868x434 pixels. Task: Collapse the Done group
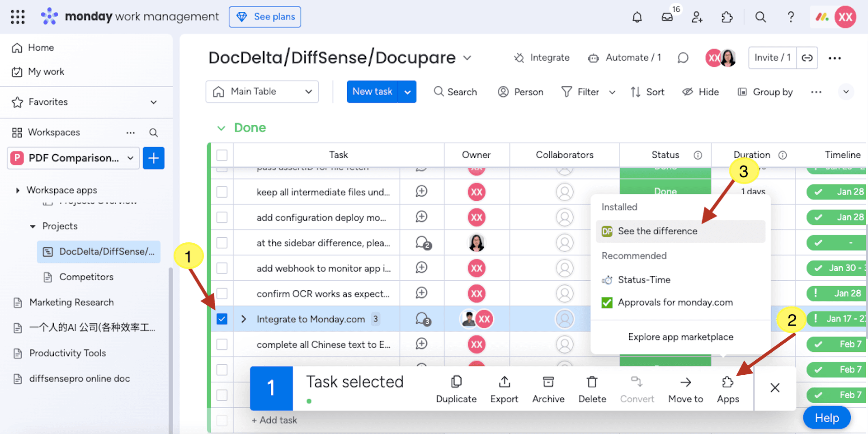221,128
